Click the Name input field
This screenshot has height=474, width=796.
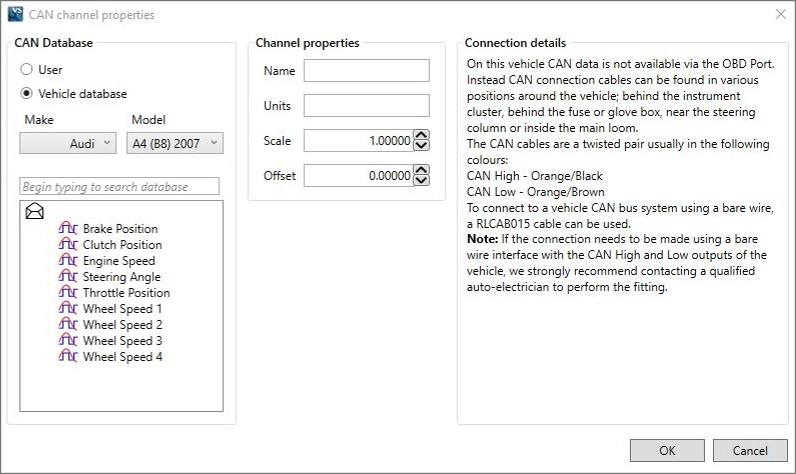click(x=367, y=71)
